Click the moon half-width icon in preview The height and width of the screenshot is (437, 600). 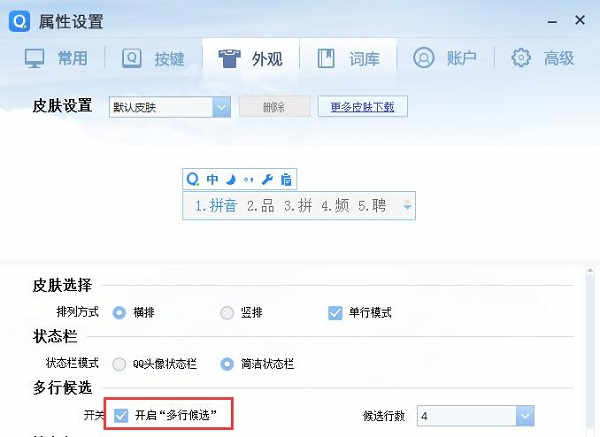(230, 179)
